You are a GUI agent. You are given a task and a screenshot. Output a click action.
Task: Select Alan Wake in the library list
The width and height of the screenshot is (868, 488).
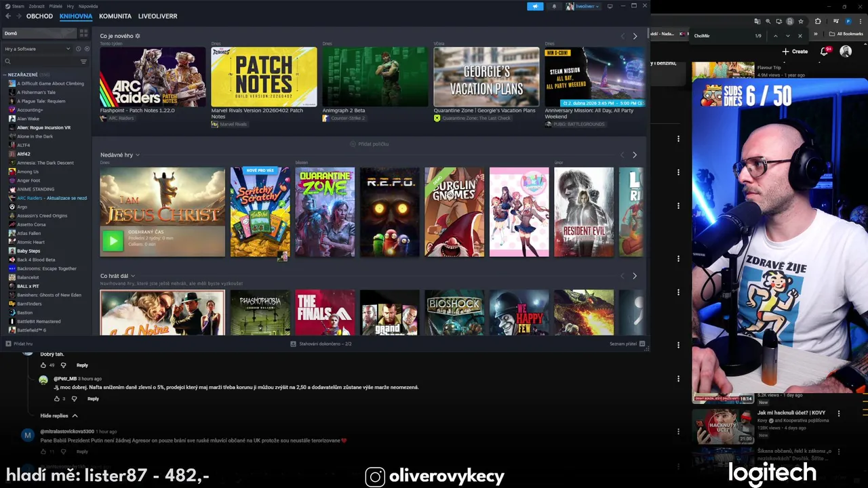[x=28, y=119]
